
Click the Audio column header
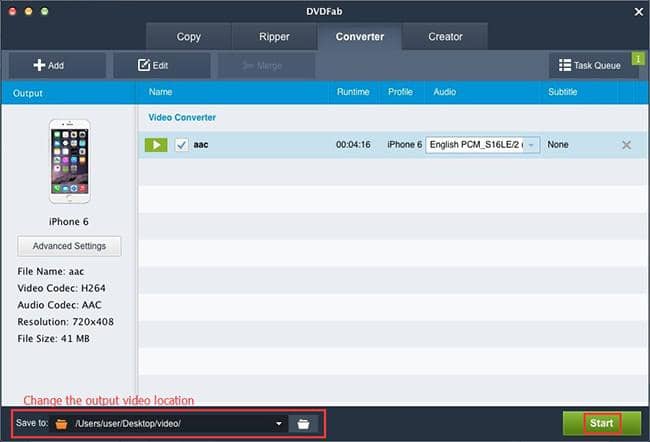445,92
